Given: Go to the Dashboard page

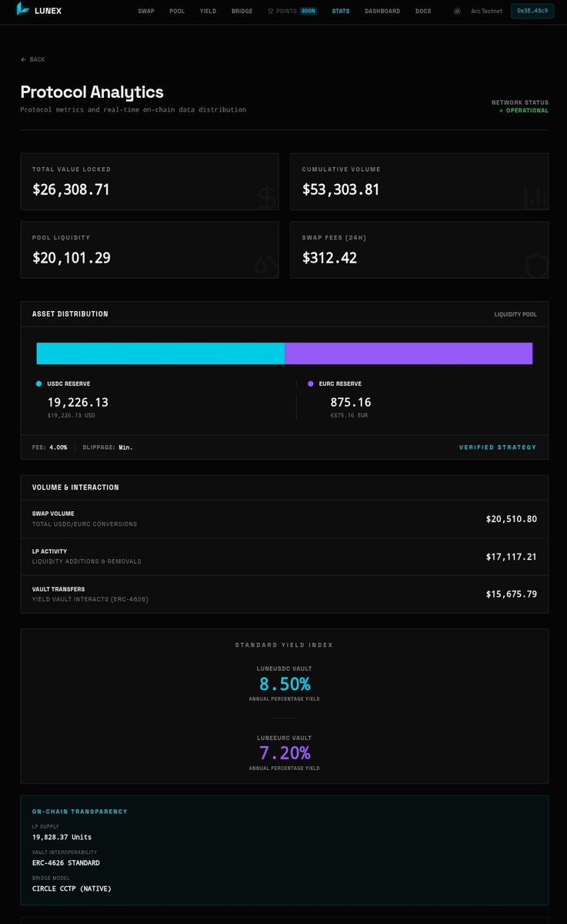Looking at the screenshot, I should [x=382, y=12].
